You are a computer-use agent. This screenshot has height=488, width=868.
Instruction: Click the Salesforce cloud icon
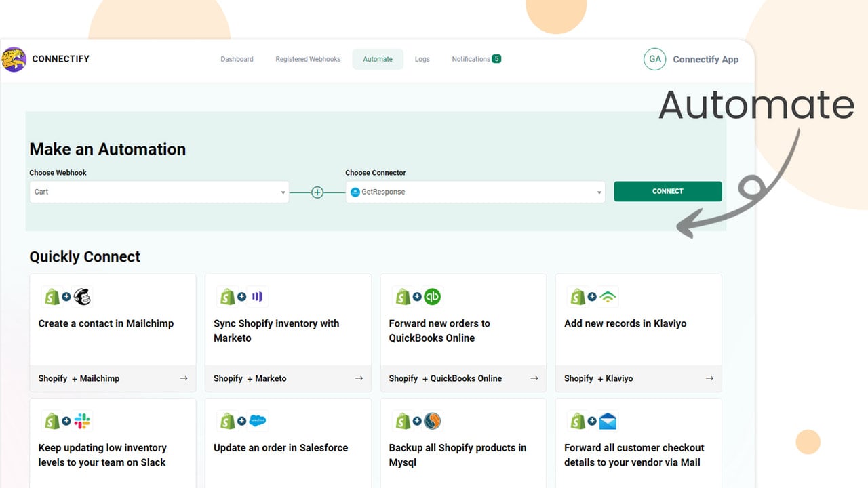coord(258,422)
